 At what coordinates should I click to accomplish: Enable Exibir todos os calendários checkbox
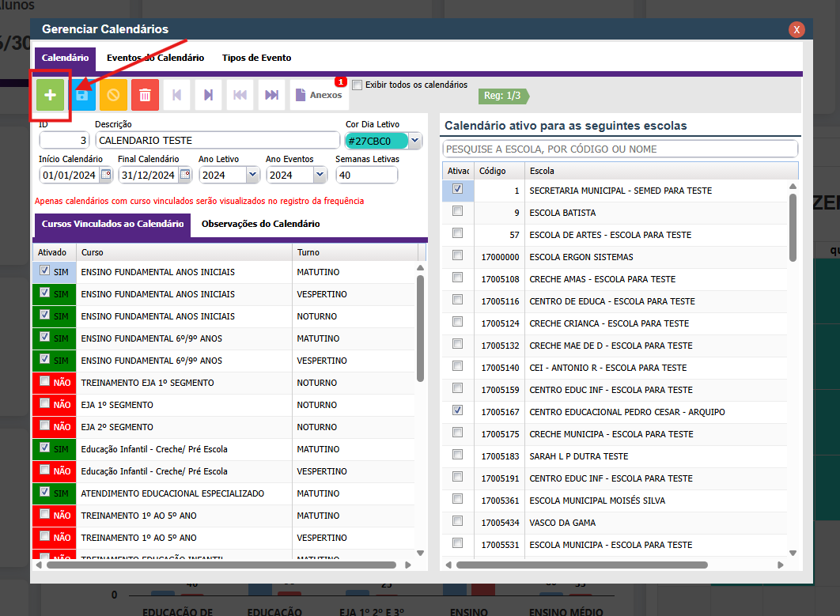click(358, 85)
